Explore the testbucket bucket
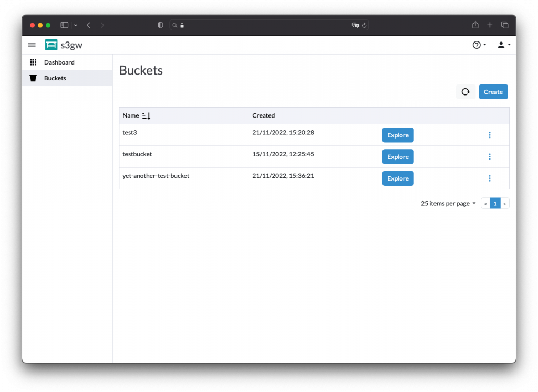 pos(398,156)
